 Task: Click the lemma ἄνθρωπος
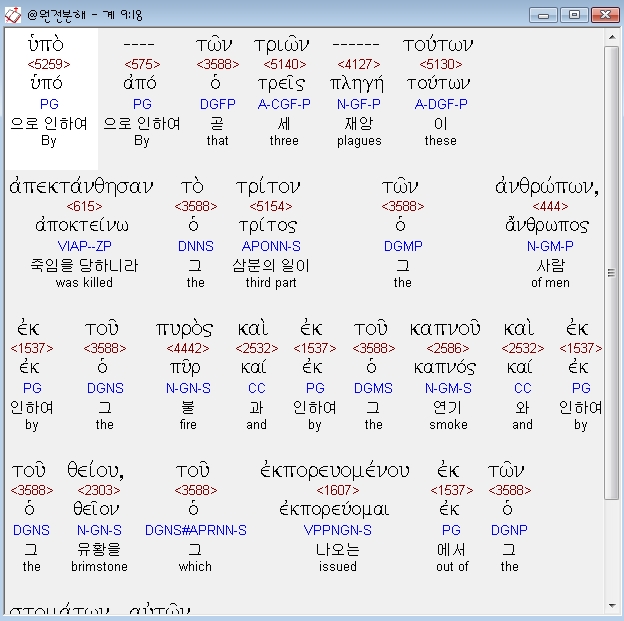(x=547, y=225)
